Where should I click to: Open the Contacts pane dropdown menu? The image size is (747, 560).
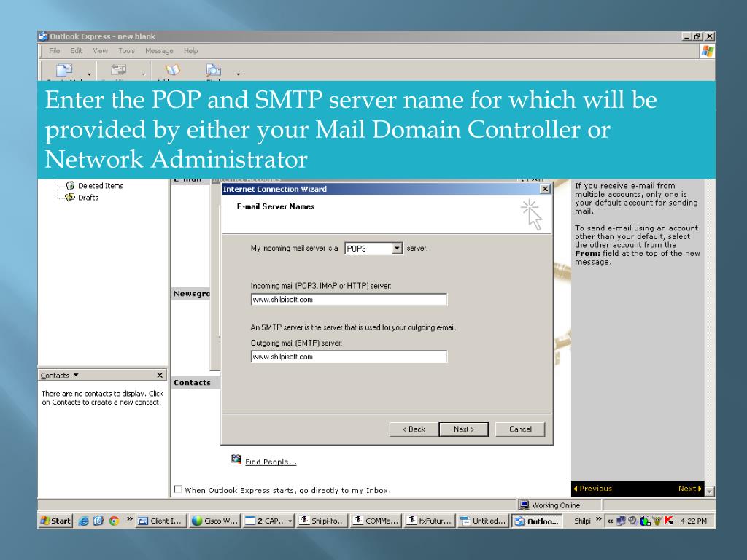click(x=59, y=376)
